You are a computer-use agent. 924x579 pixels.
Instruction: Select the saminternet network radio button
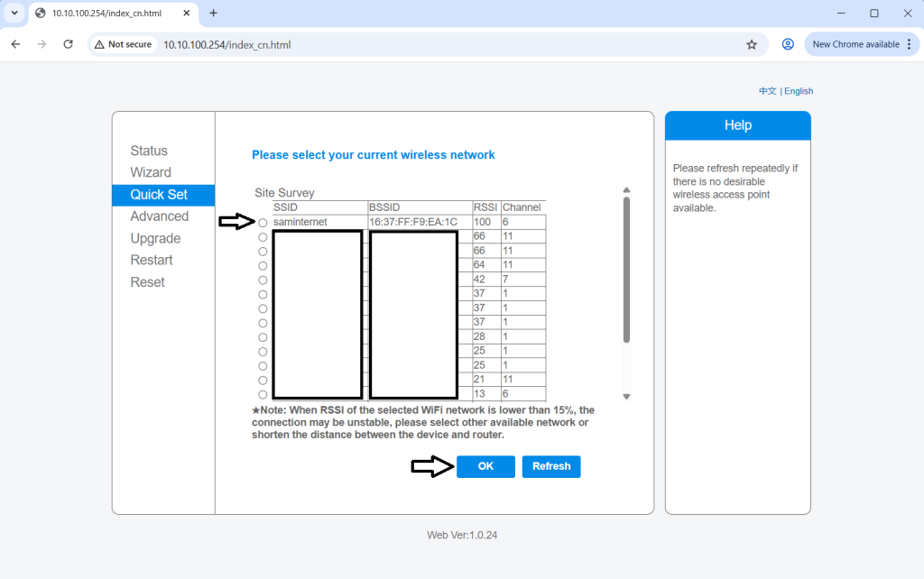[263, 223]
